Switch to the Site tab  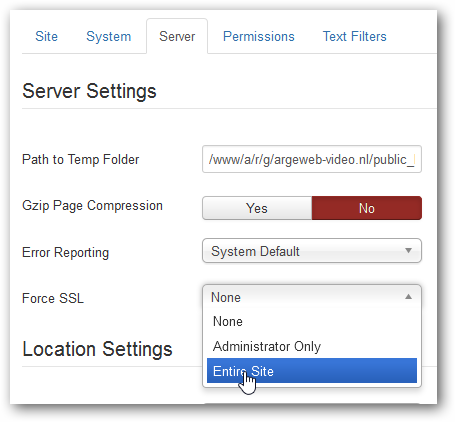46,36
